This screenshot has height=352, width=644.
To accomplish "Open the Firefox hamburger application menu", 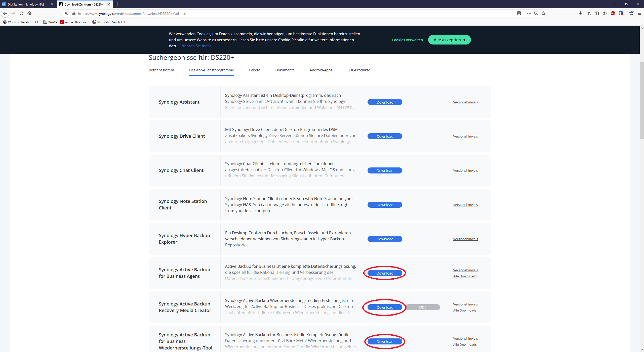I will pos(639,14).
